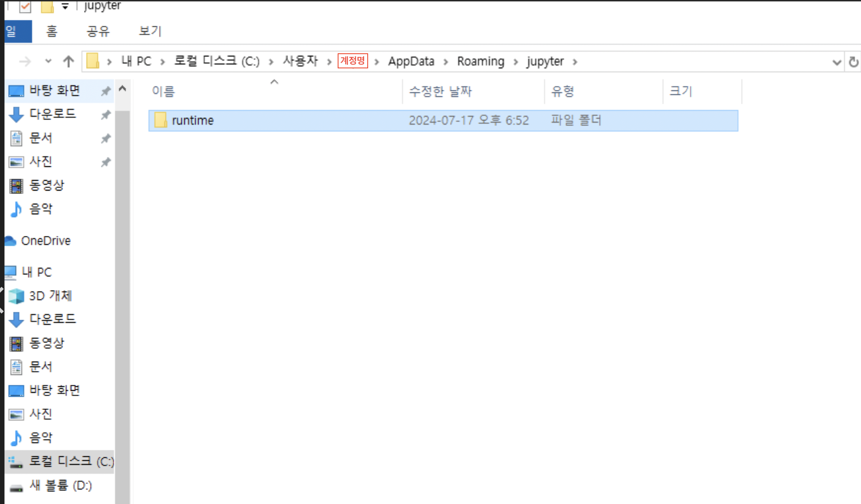Open 음악 under 내 PC

coord(41,438)
